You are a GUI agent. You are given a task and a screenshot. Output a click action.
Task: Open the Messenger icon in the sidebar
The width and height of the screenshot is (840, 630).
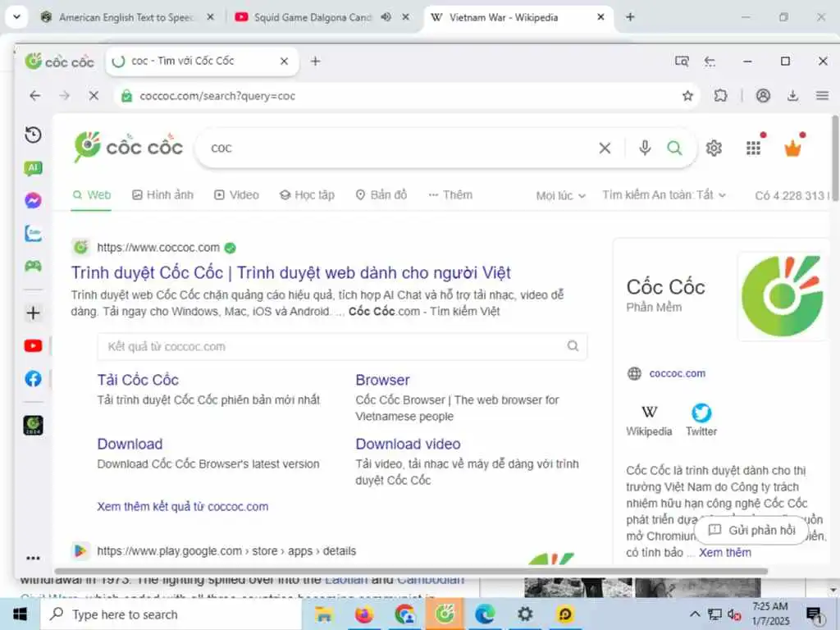point(33,201)
